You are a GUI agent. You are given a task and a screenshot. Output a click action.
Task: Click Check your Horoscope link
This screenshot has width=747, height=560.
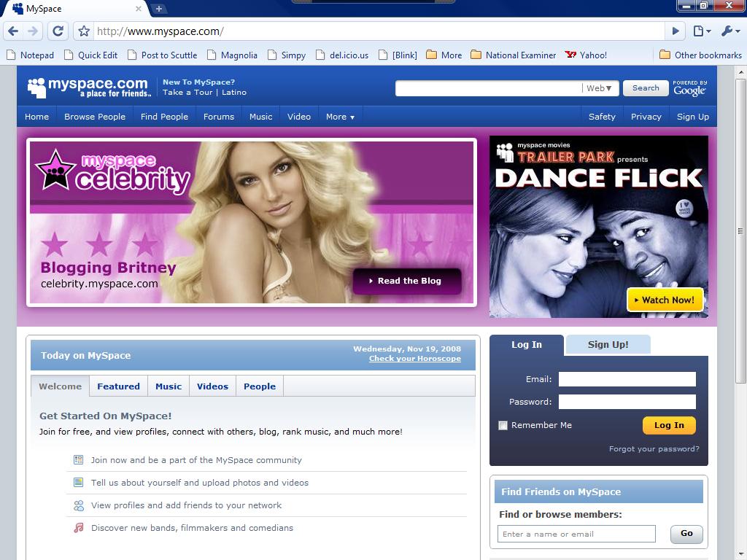click(x=415, y=359)
